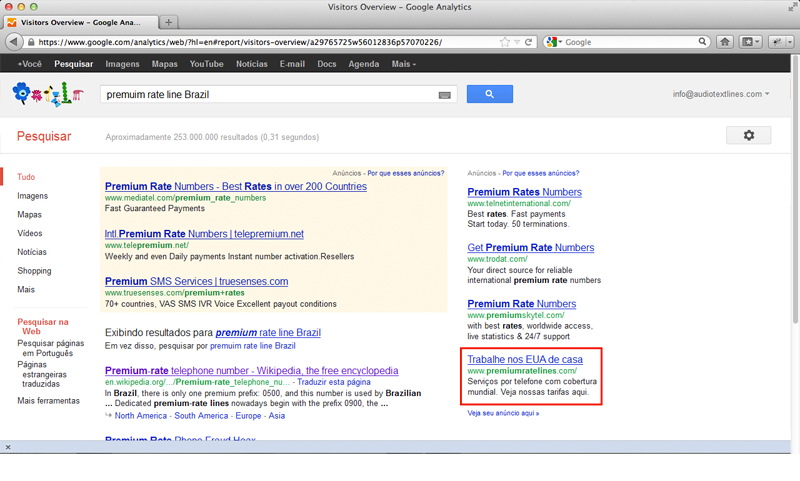The image size is (800, 481).
Task: Click the vertical page scrollbar
Action: [795, 189]
